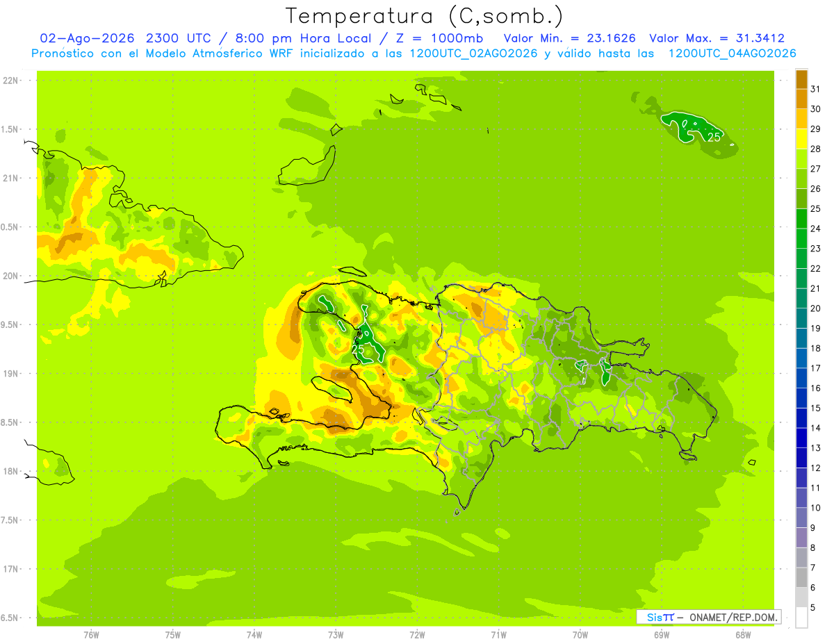
Task: Click the '73W' longitude label
Action: (336, 634)
